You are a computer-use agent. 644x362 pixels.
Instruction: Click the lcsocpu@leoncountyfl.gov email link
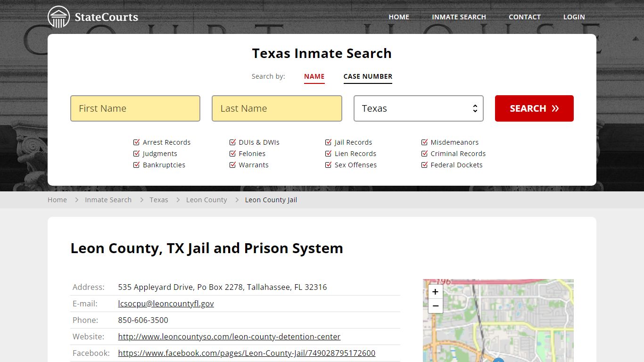(x=166, y=304)
